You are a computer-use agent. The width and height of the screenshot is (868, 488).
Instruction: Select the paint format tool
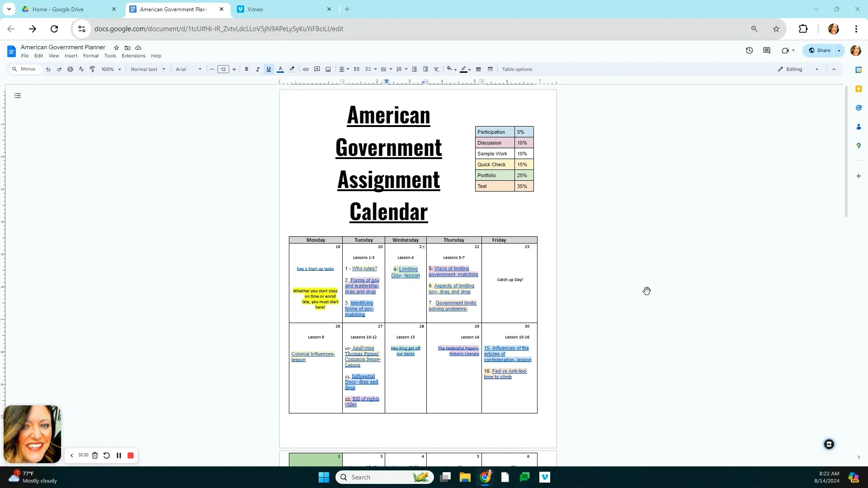click(92, 69)
